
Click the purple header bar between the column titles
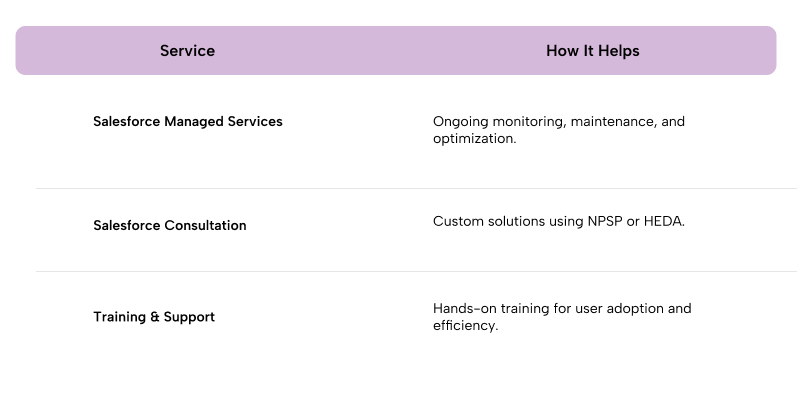pos(381,51)
